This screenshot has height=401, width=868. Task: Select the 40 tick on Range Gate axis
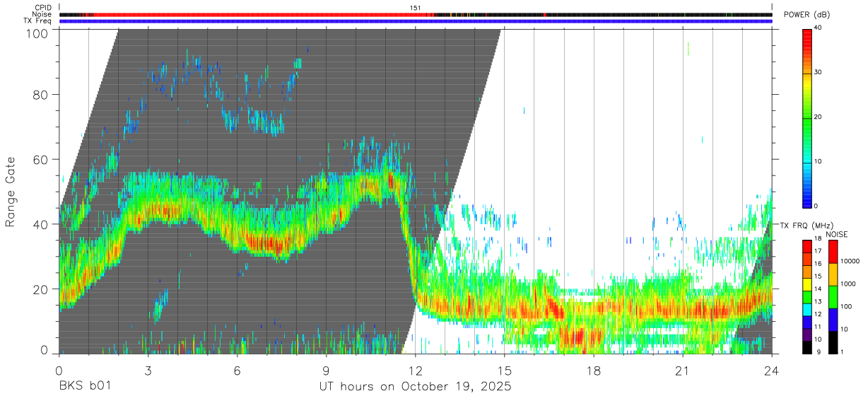click(40, 224)
